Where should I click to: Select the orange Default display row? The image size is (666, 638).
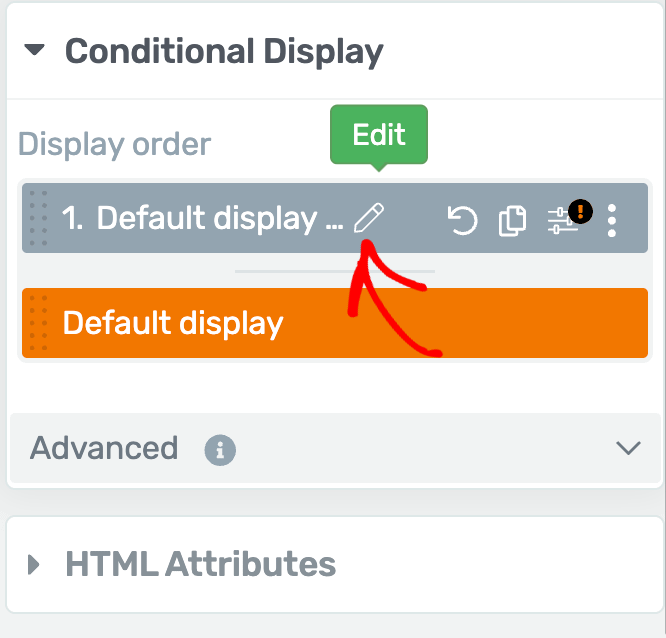click(x=335, y=323)
